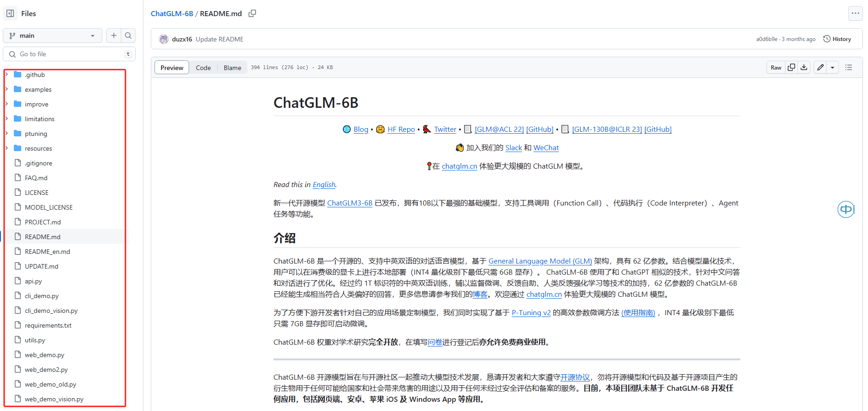Open the Slack invite link

point(514,148)
